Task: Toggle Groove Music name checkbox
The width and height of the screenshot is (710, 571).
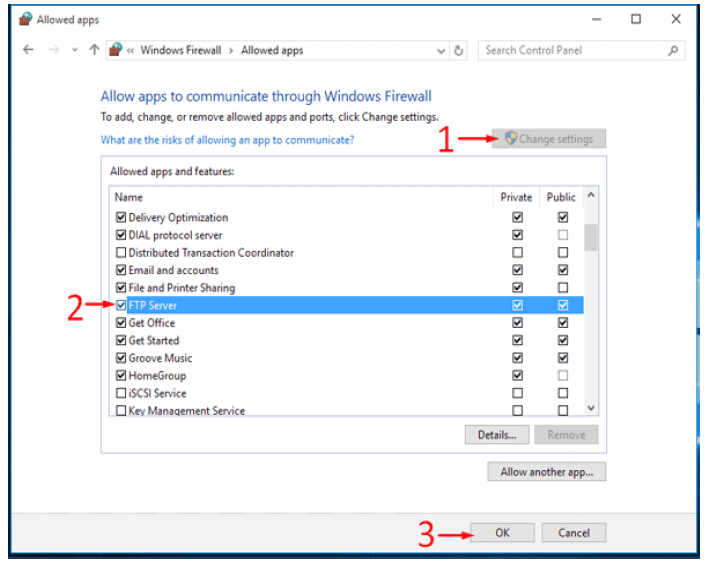Action: tap(121, 358)
